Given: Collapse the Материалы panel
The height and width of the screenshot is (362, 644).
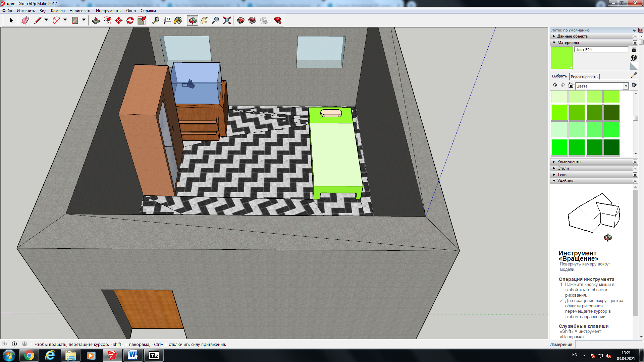Looking at the screenshot, I should coord(593,43).
